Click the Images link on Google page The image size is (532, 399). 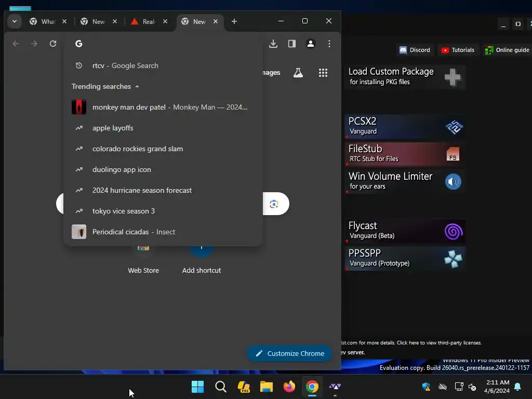coord(271,73)
